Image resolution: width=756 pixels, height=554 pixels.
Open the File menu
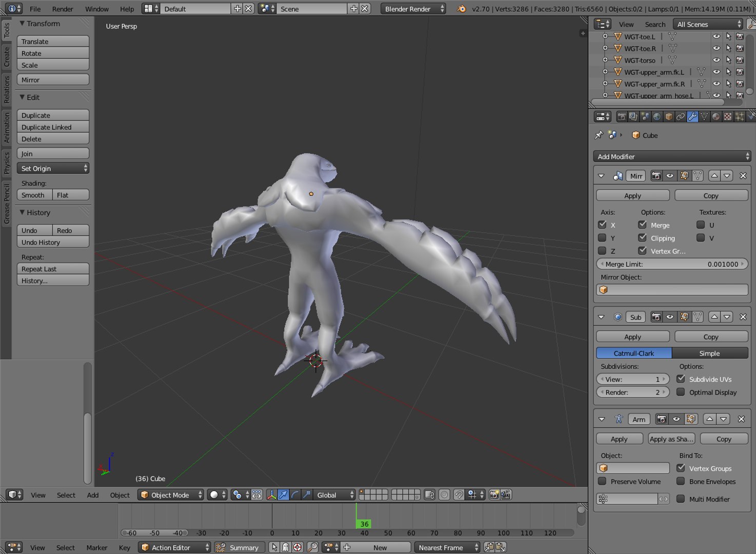pos(35,9)
